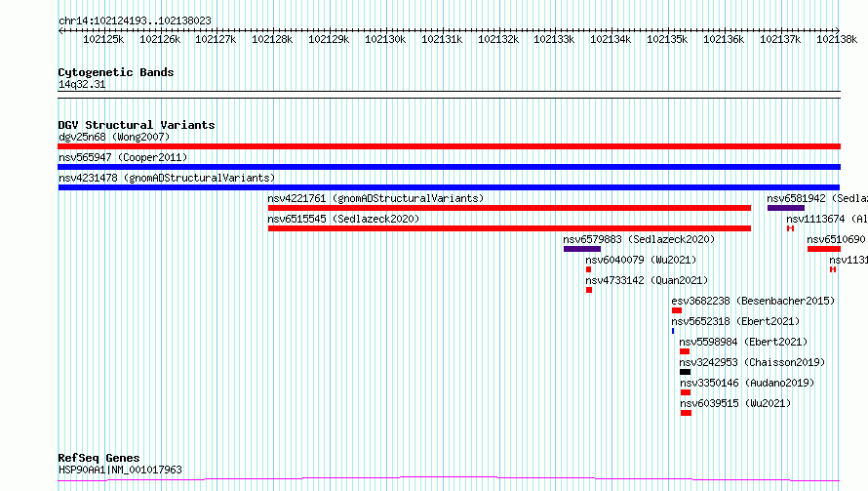The width and height of the screenshot is (868, 491).
Task: Click the red nsv4221761 variant bar
Action: tap(509, 208)
